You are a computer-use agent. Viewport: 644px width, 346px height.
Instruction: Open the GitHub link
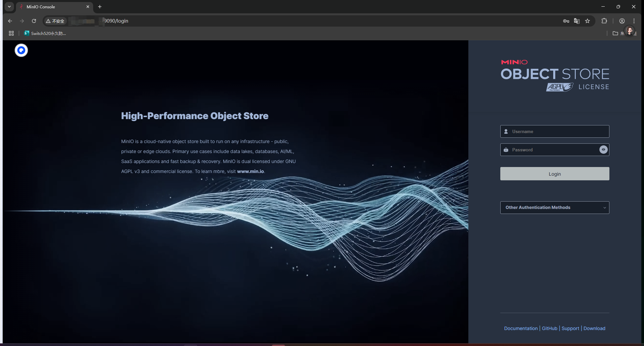[550, 328]
